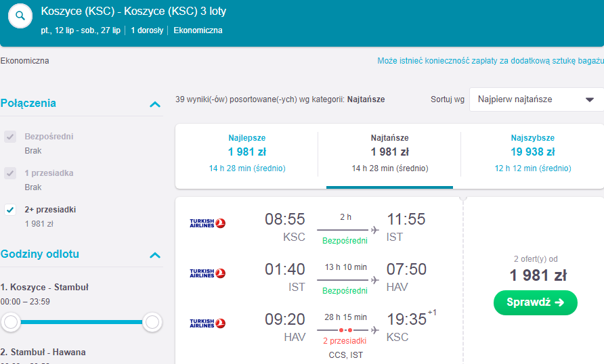The image size is (604, 364).
Task: Click the Koszyce (KSC) 3 loty search summary
Action: 133,11
